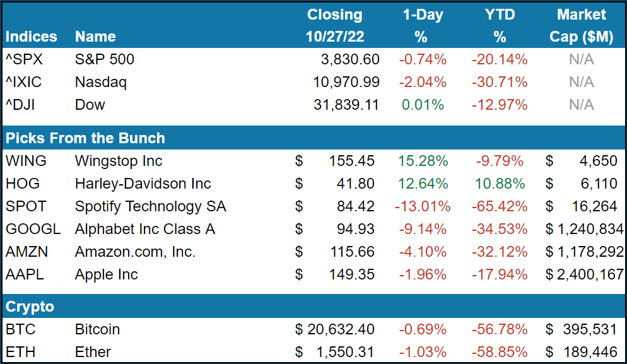Select the Indices column header

tap(31, 37)
